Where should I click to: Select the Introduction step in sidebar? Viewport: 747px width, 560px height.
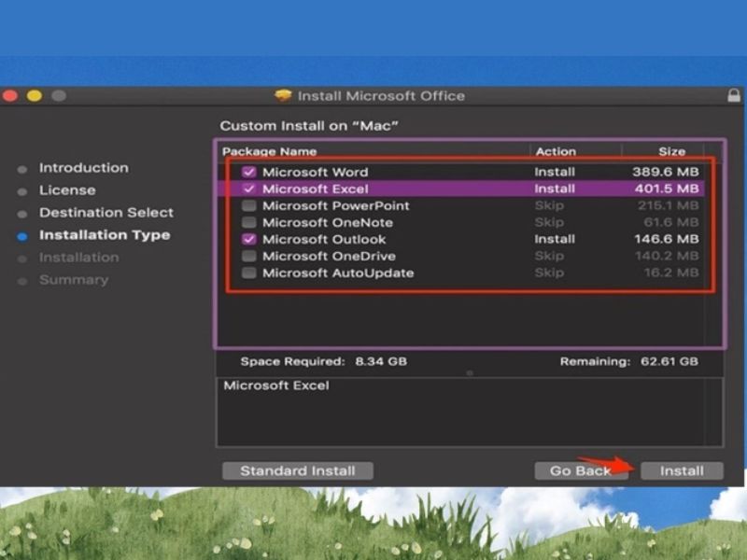(x=84, y=168)
